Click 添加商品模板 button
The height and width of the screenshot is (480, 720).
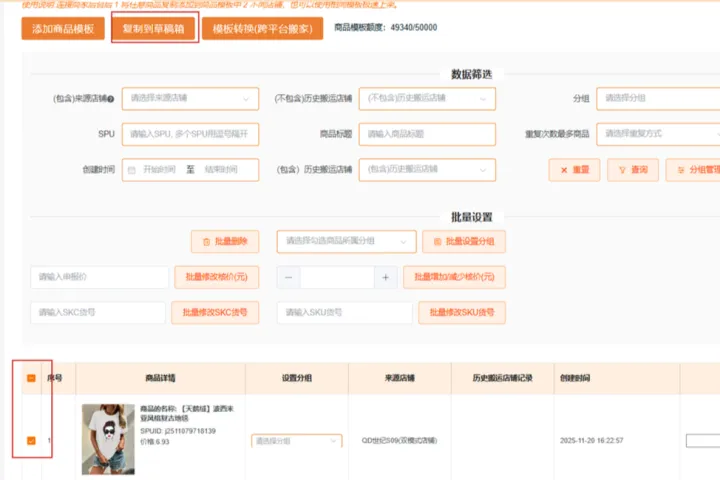[x=63, y=28]
